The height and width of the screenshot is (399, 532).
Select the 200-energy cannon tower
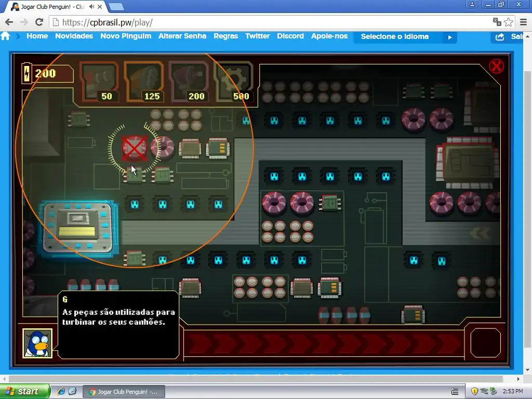(x=189, y=82)
